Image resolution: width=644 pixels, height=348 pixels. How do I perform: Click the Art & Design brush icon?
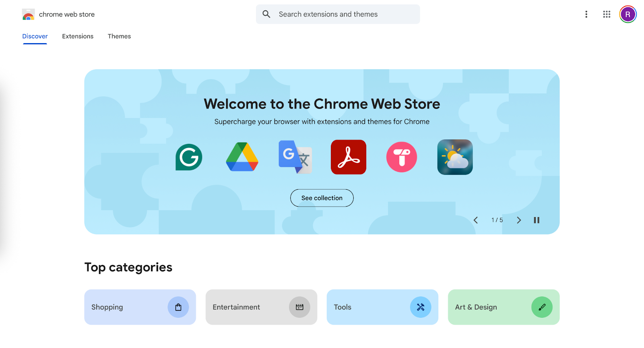(x=542, y=307)
